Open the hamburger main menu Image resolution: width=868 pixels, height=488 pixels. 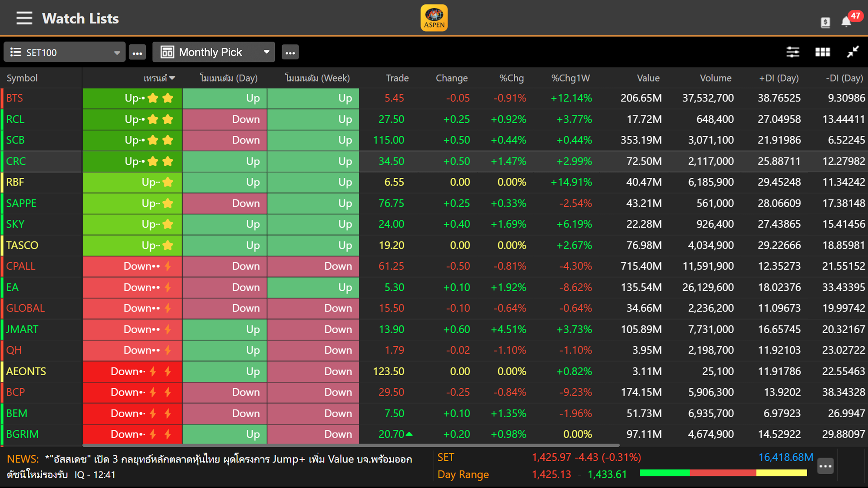(x=24, y=18)
